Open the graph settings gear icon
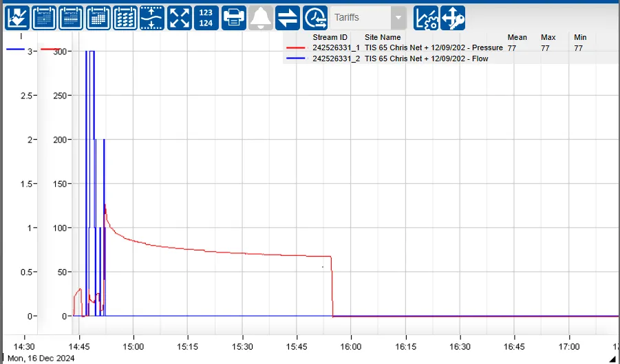Screen dimensions: 620x364 [426, 18]
